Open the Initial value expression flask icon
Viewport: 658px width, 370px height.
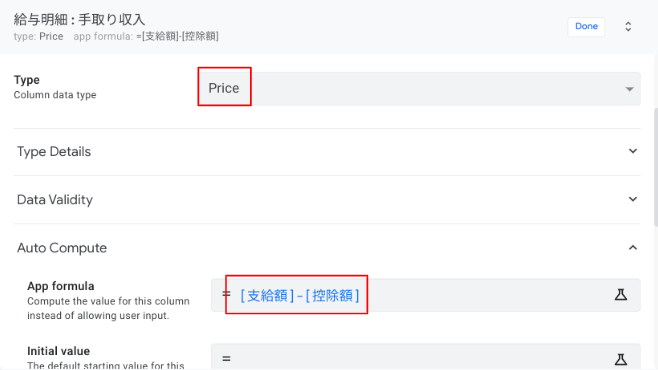coord(621,359)
